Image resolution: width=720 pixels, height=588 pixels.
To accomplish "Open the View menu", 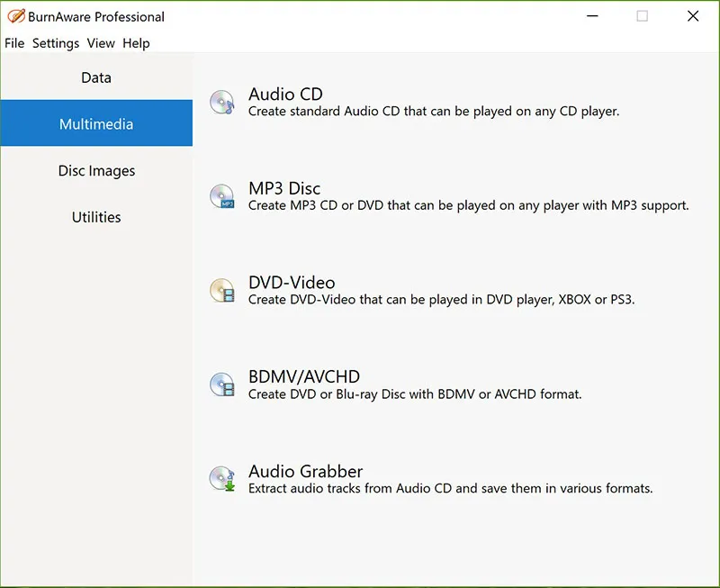I will click(x=101, y=43).
